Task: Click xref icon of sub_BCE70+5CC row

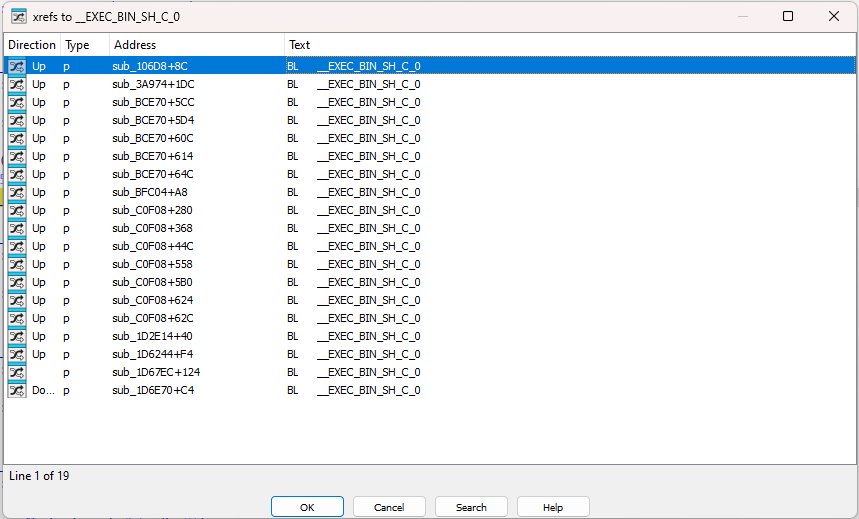Action: (17, 102)
